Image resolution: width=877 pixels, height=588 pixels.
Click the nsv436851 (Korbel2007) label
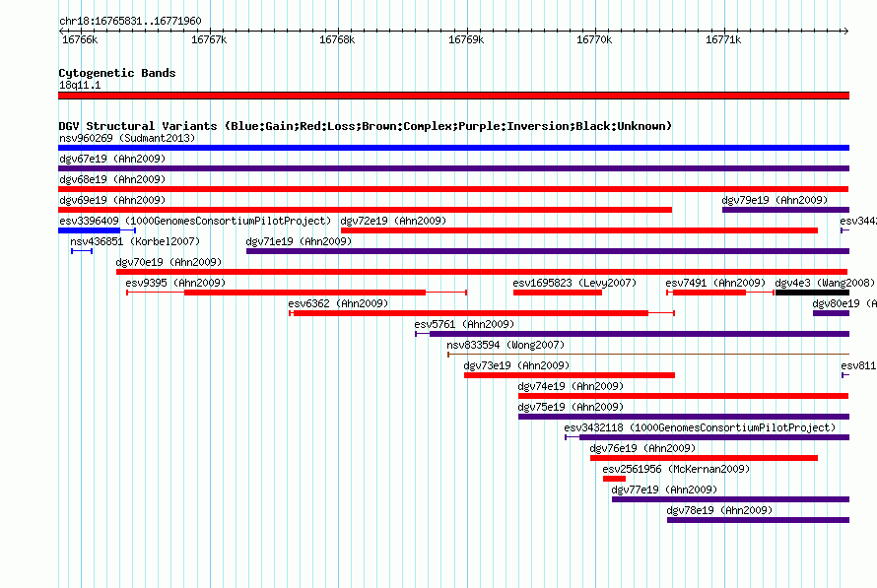click(135, 241)
